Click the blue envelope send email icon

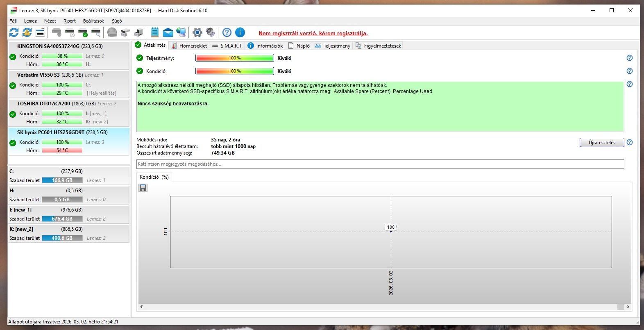(x=168, y=32)
